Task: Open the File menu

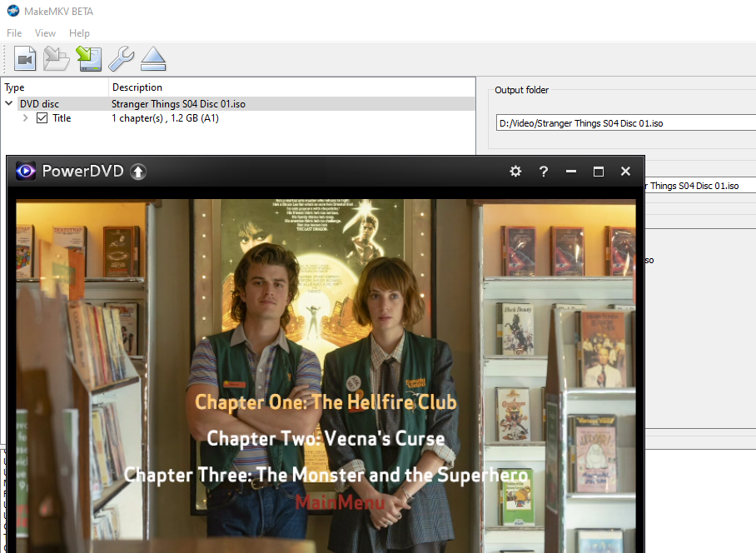Action: pyautogui.click(x=14, y=33)
